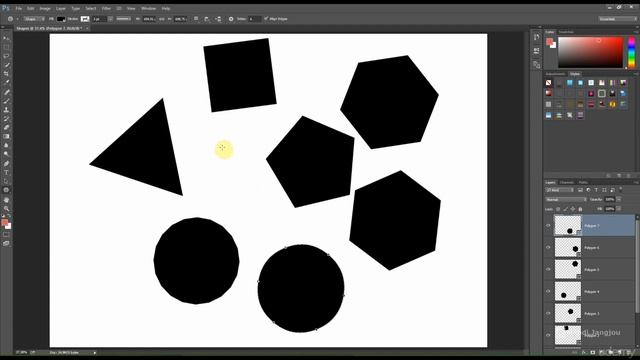Select the Brush tool
This screenshot has width=640, height=360.
6,101
